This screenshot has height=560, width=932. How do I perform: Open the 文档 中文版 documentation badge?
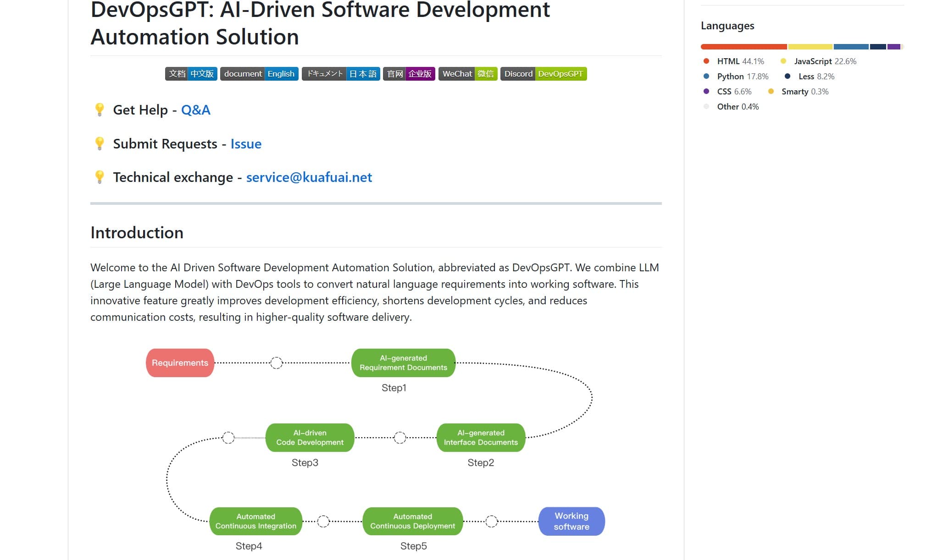(191, 74)
